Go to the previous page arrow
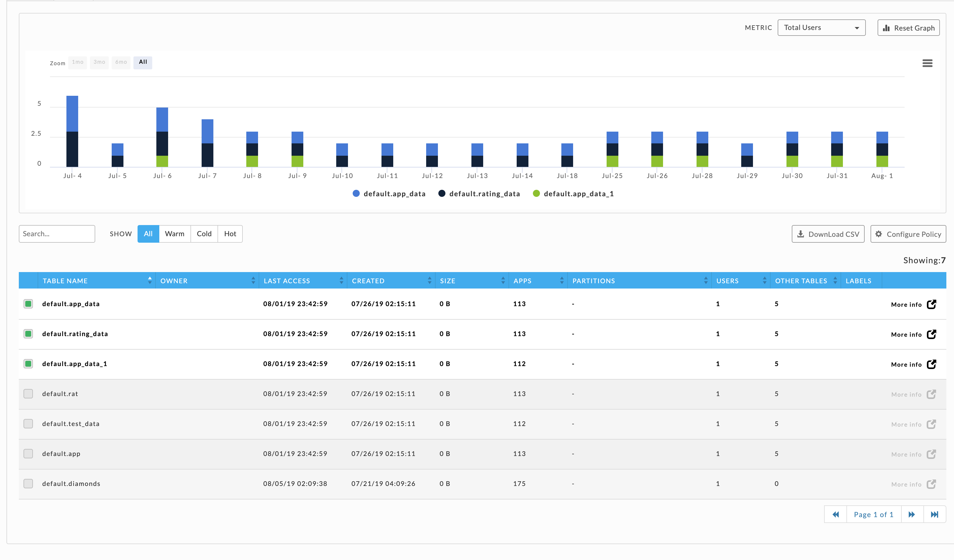954x560 pixels. 836,514
